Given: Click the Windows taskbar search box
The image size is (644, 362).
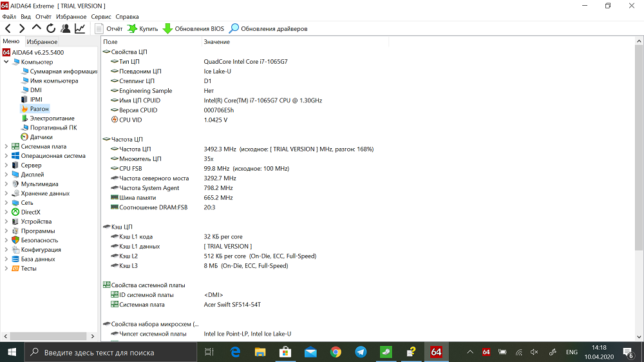Looking at the screenshot, I should [109, 352].
